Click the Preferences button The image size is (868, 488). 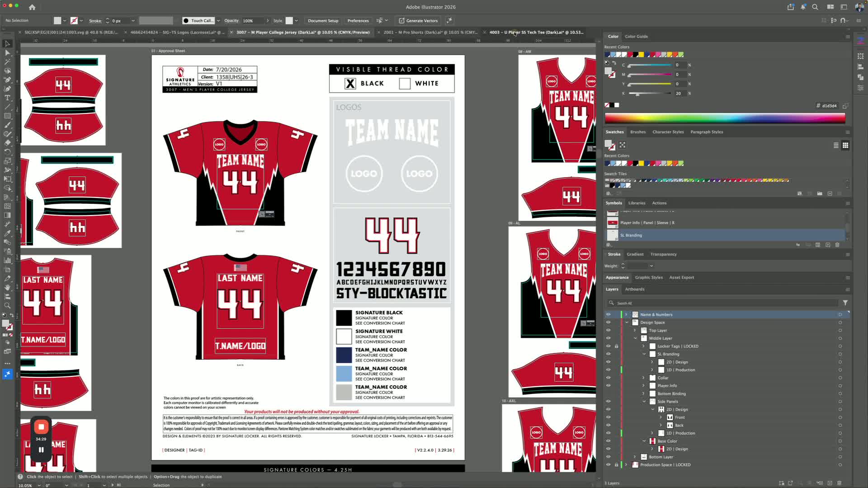point(358,21)
